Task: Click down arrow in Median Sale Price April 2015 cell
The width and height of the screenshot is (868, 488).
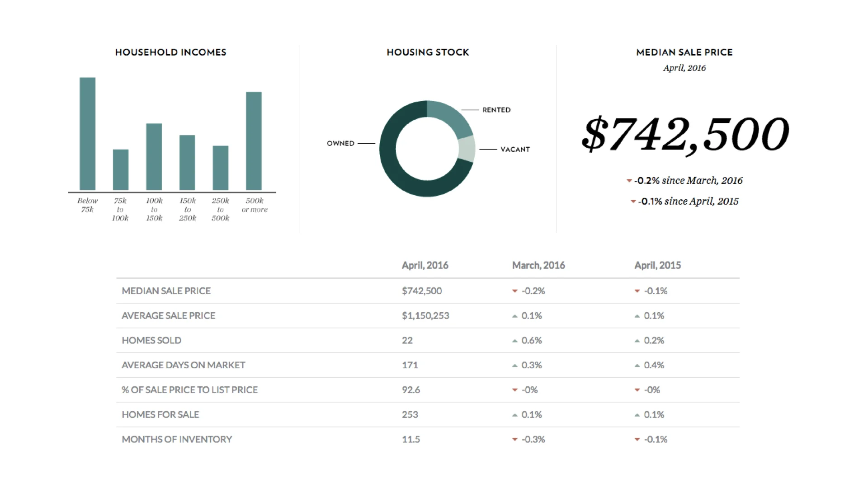Action: pyautogui.click(x=637, y=291)
